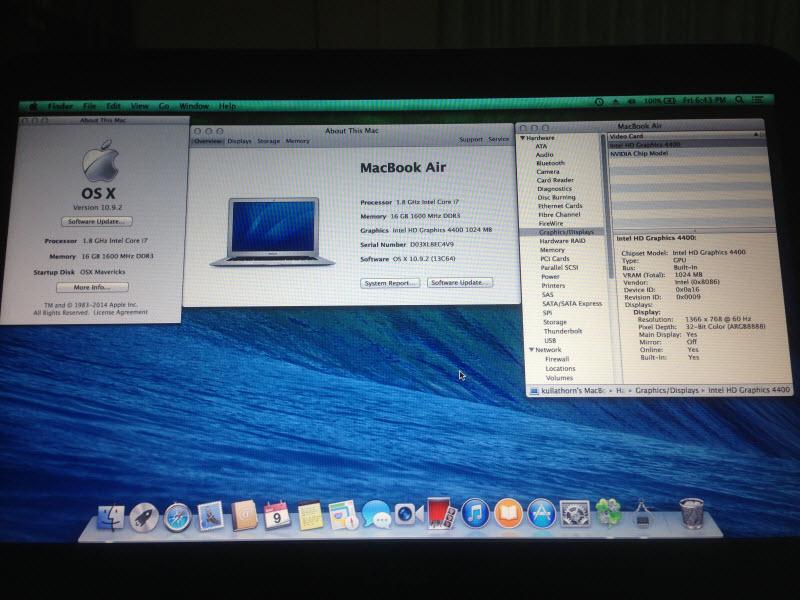This screenshot has height=600, width=800.
Task: Launch iTunes from the Dock
Action: coord(475,514)
